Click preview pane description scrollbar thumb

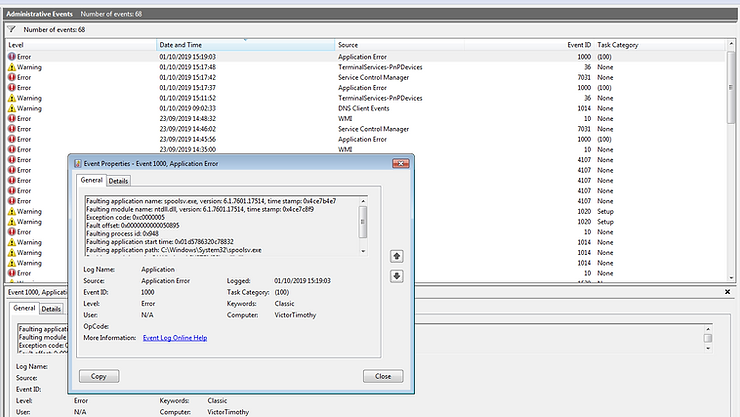(708, 338)
